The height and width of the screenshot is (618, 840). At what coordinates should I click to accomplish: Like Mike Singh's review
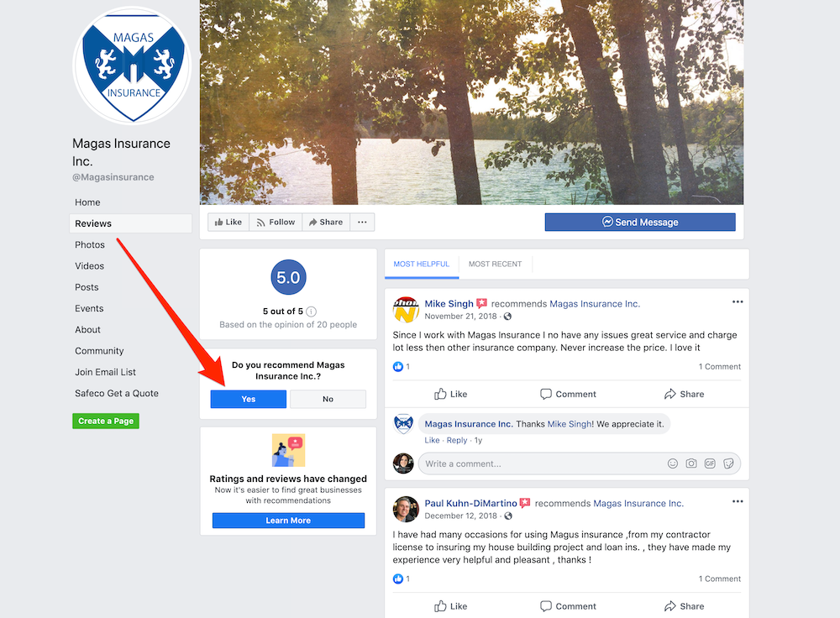450,394
